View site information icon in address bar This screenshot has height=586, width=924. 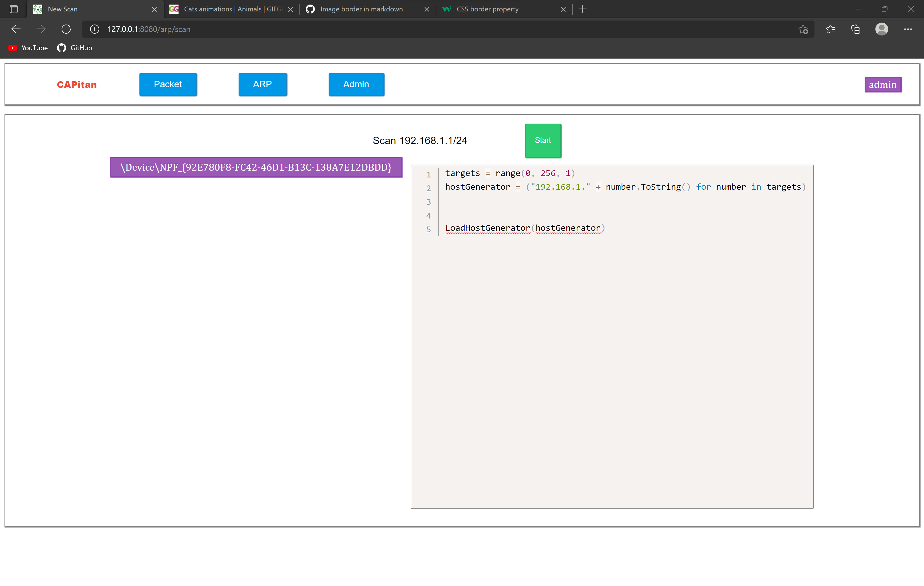click(x=94, y=29)
